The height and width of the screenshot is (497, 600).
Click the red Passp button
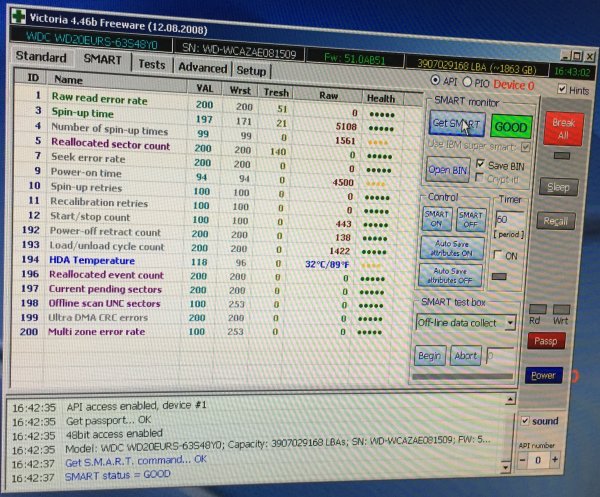546,342
